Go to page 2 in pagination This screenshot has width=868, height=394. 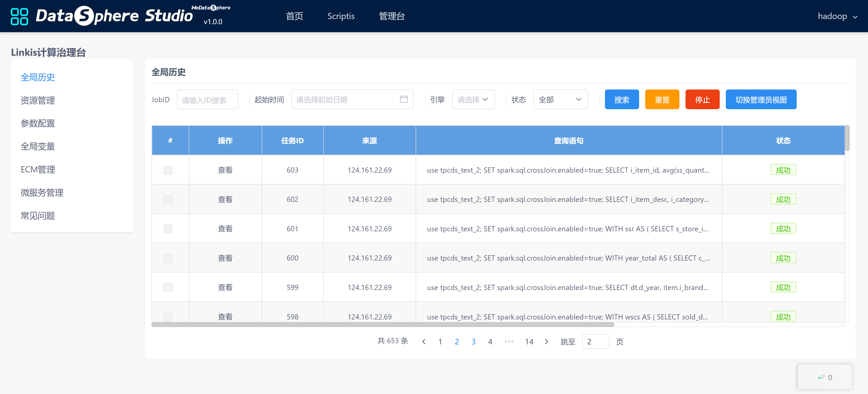[x=457, y=342]
